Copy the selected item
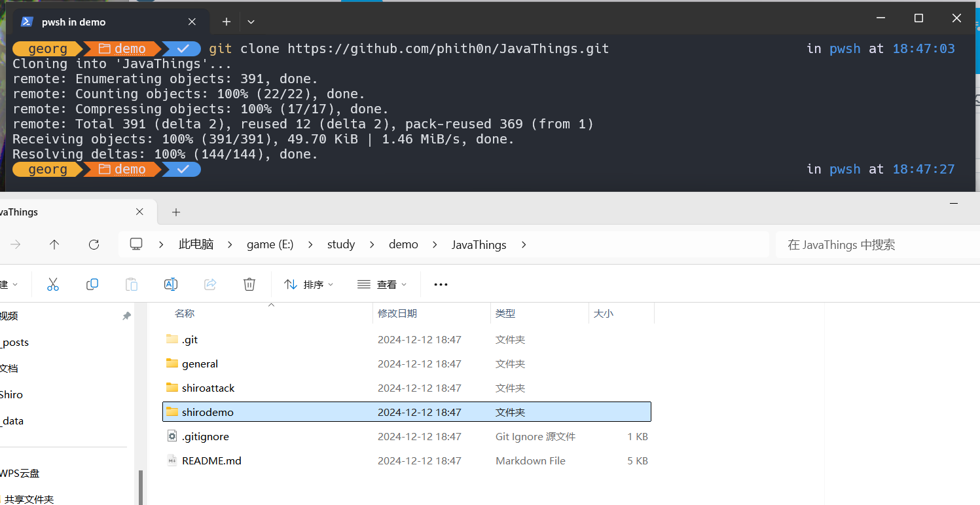This screenshot has width=980, height=505. coord(92,284)
